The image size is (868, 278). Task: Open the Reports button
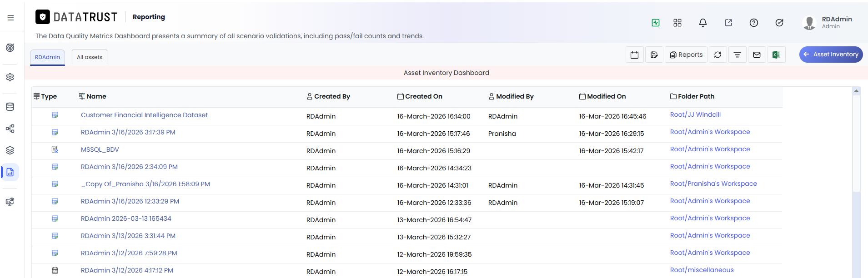(686, 55)
